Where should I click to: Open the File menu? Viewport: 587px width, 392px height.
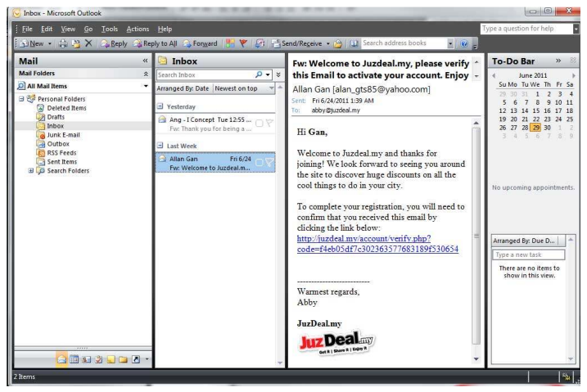(27, 29)
